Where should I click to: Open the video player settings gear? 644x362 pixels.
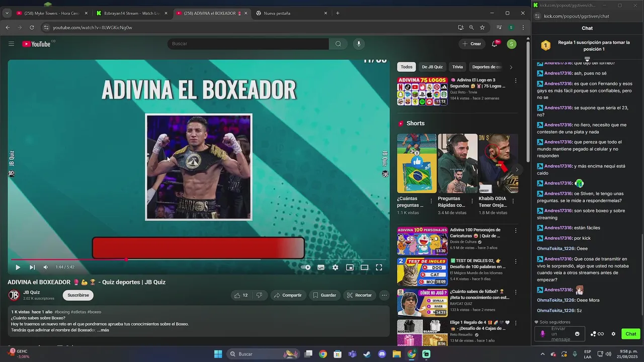[335, 267]
